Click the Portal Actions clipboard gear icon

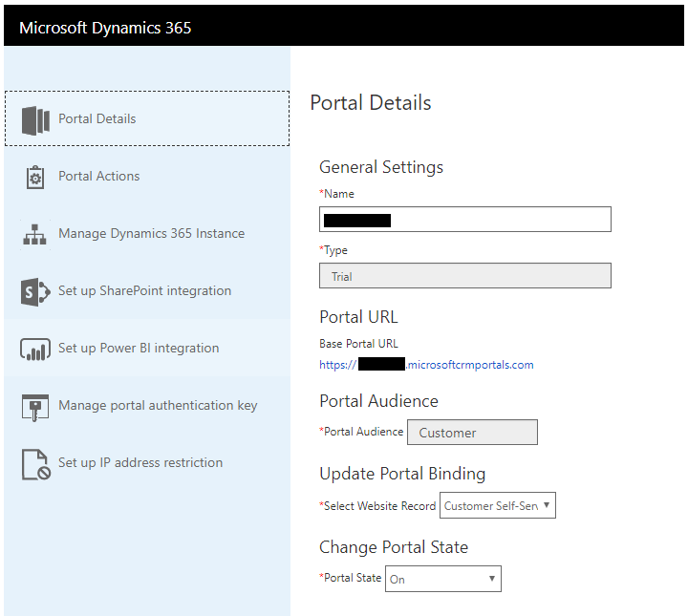(35, 177)
